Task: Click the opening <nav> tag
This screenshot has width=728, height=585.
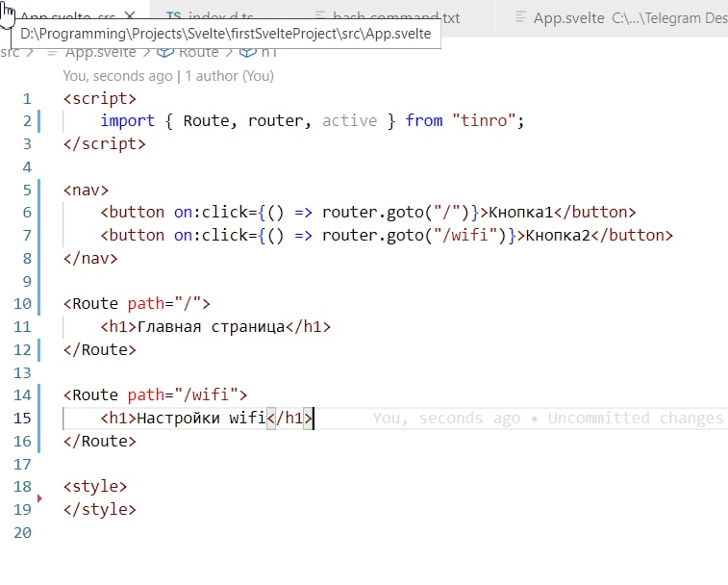Action: [x=86, y=190]
